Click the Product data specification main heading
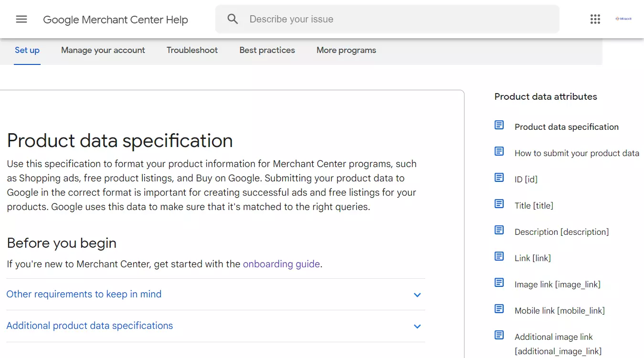Screen dimensions: 644x358 tap(120, 140)
